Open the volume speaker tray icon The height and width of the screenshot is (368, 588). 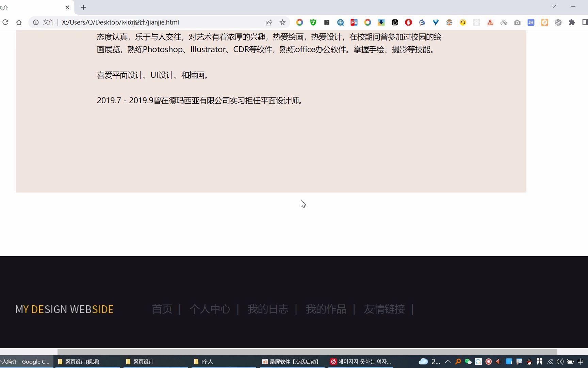coord(560,362)
